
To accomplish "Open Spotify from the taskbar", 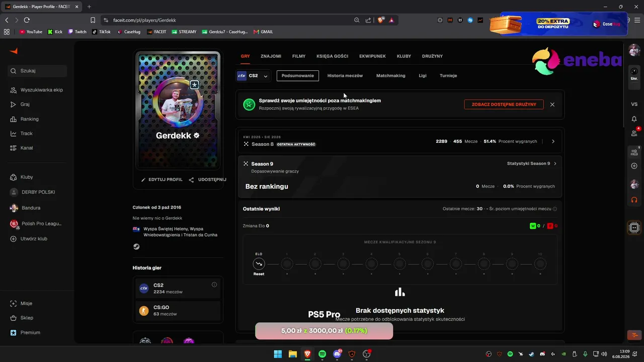I will tap(322, 354).
